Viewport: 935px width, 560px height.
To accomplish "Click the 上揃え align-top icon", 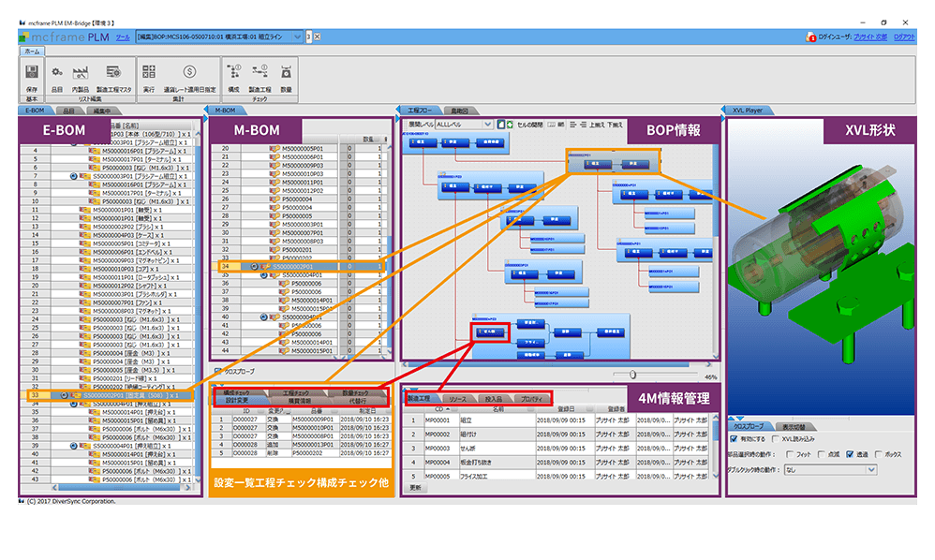I will pyautogui.click(x=596, y=125).
